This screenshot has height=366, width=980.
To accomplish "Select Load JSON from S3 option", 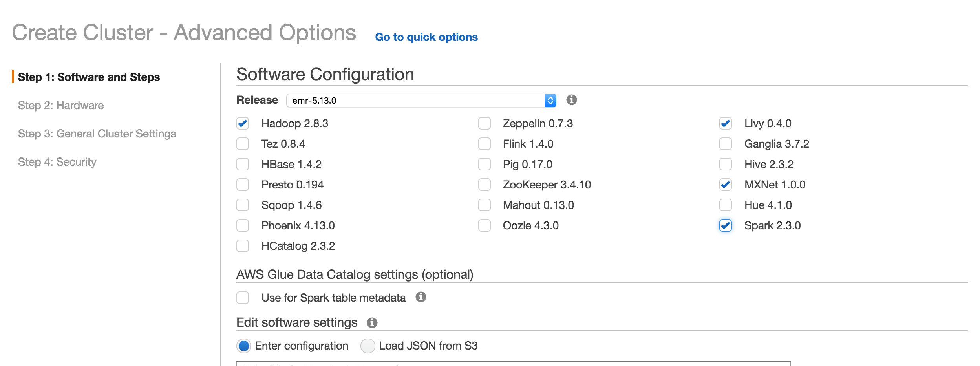I will pos(367,346).
